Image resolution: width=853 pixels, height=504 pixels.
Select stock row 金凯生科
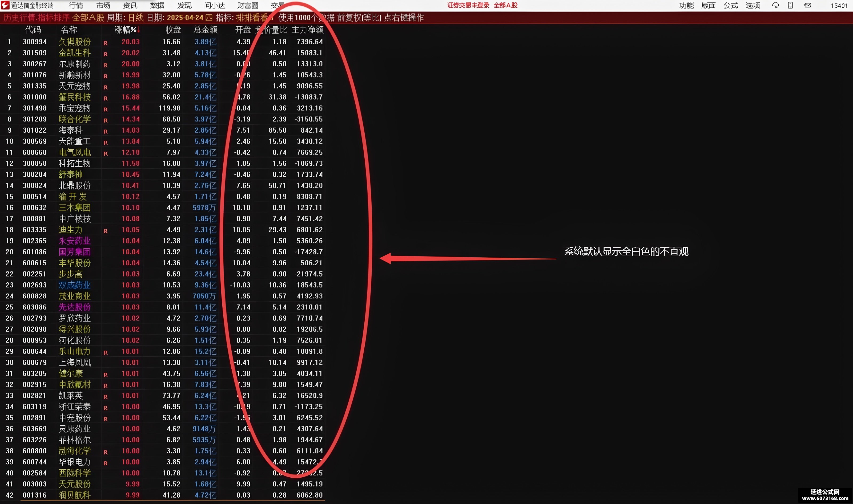(162, 53)
